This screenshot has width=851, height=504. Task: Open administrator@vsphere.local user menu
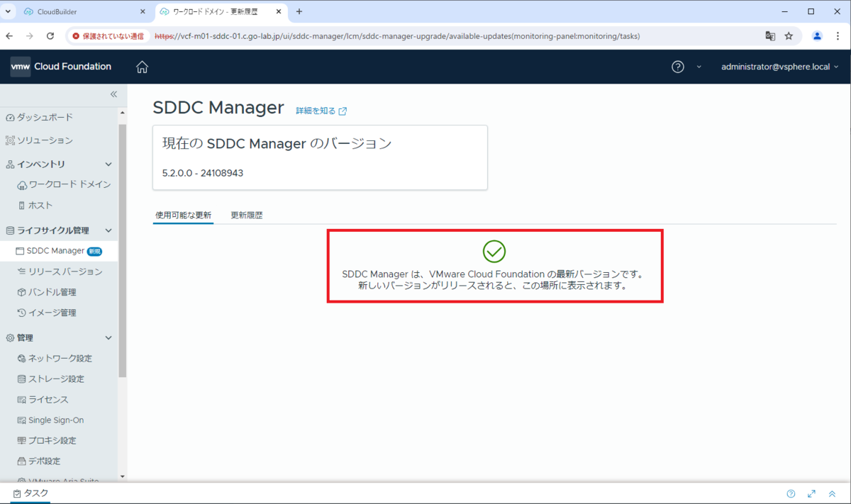click(x=779, y=67)
